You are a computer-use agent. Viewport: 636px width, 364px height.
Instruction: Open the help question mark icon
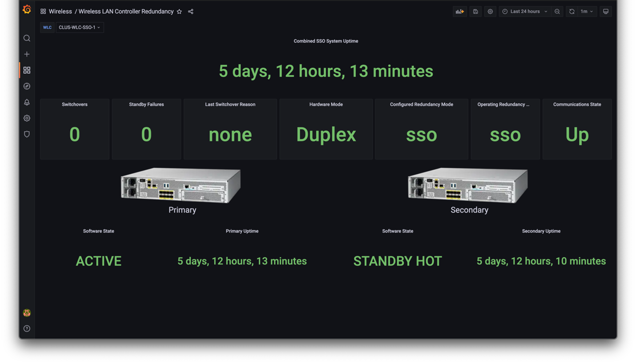[27, 328]
